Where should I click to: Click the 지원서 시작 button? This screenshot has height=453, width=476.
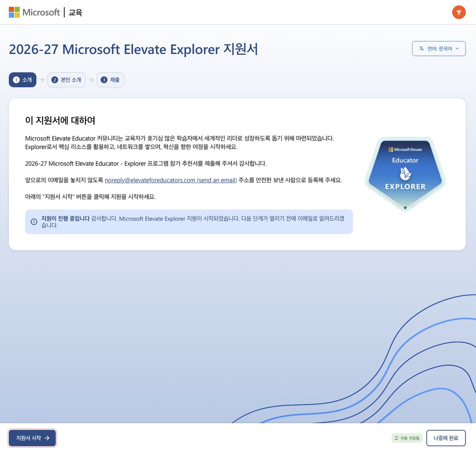tap(32, 438)
